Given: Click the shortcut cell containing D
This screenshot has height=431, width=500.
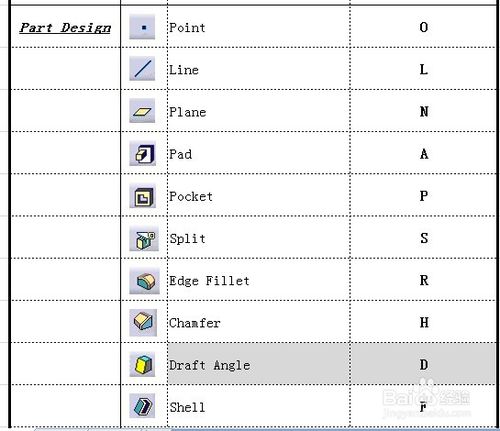Looking at the screenshot, I should 423,364.
